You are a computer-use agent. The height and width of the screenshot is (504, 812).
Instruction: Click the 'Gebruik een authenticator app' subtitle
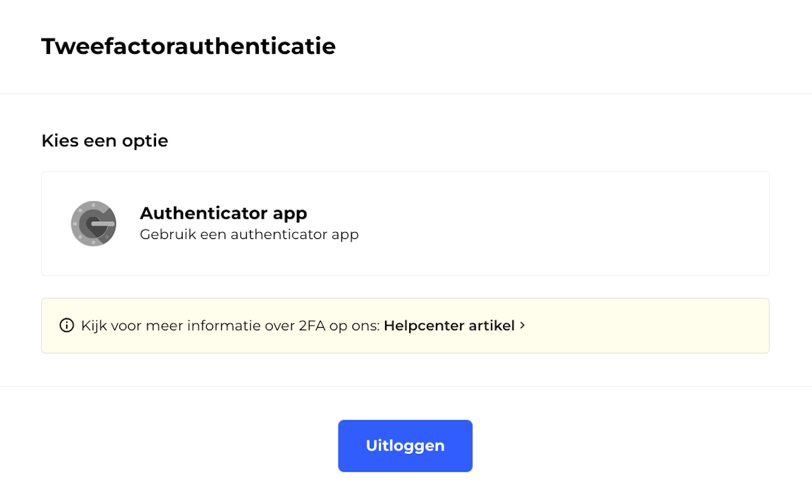coord(249,235)
